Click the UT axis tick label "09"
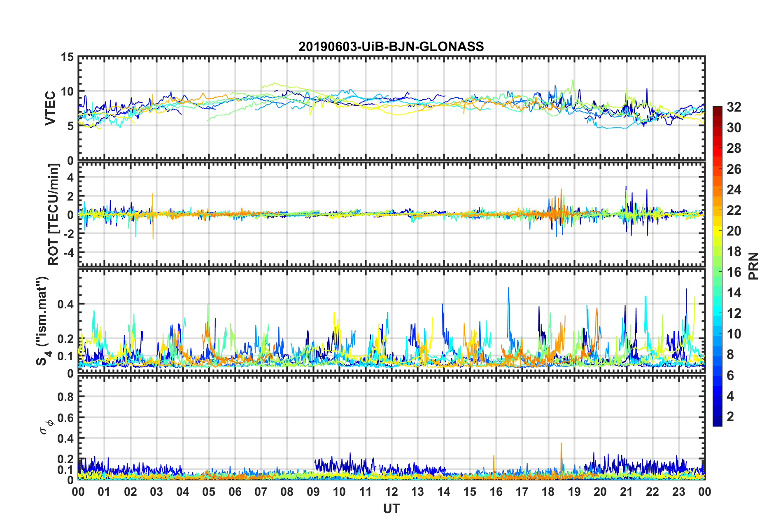The image size is (783, 532). (x=313, y=492)
